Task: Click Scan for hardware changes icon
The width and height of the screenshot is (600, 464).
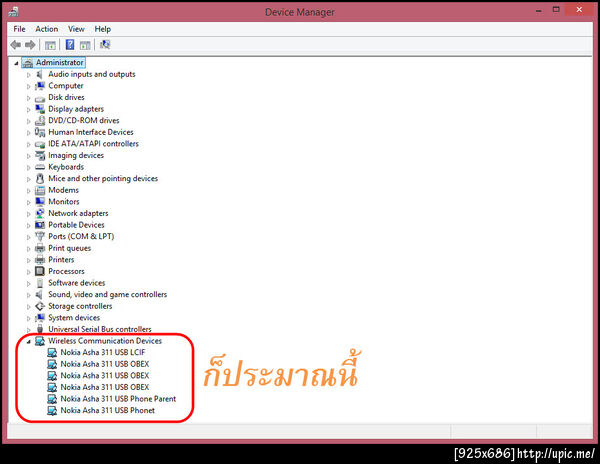Action: 105,45
